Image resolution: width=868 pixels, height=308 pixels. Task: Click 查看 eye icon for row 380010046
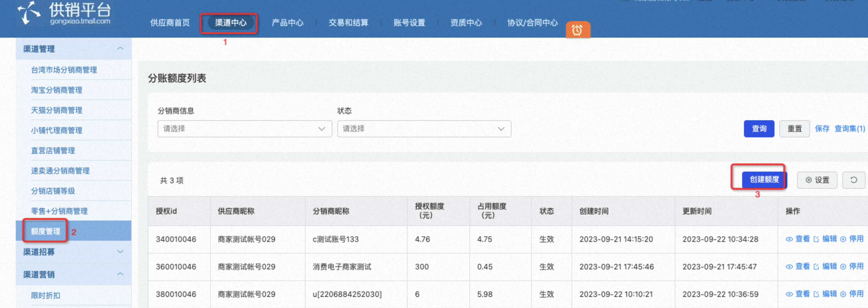point(789,294)
